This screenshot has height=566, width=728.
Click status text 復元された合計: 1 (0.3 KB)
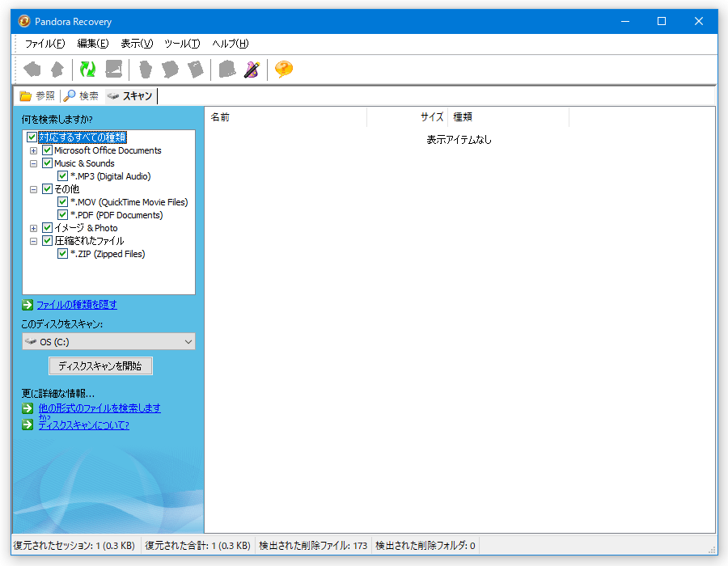point(198,546)
